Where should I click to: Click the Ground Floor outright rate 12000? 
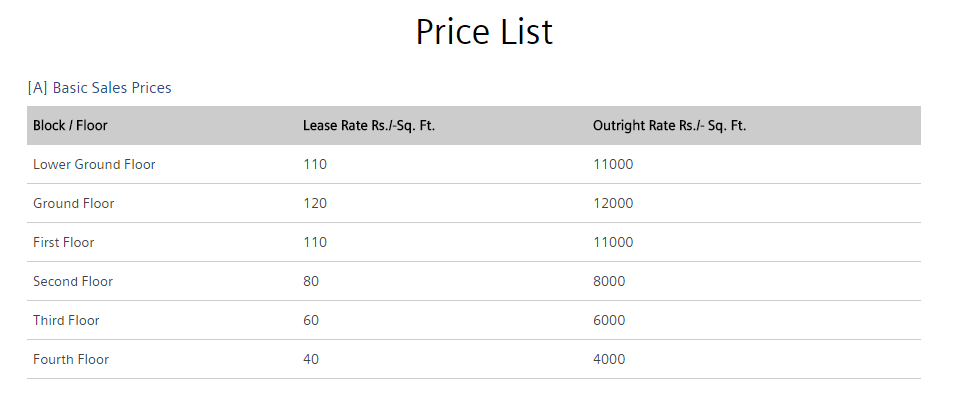613,203
